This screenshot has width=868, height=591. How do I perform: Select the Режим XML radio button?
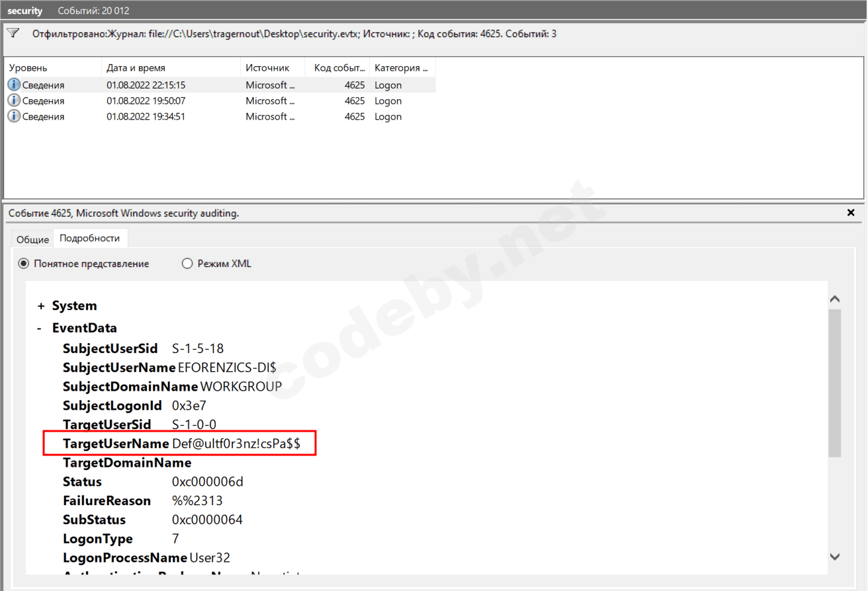pyautogui.click(x=187, y=264)
